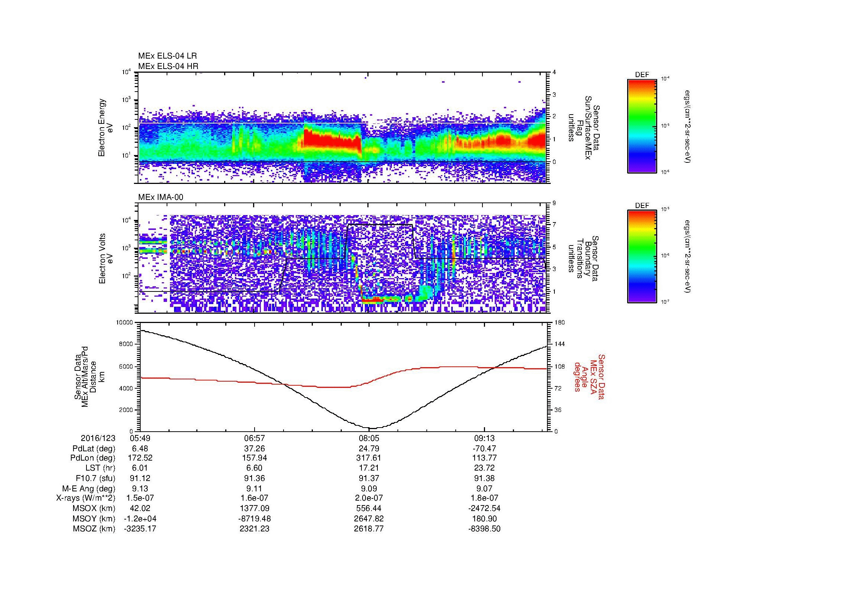Click the '10000' altitude axis tick label

click(x=124, y=323)
